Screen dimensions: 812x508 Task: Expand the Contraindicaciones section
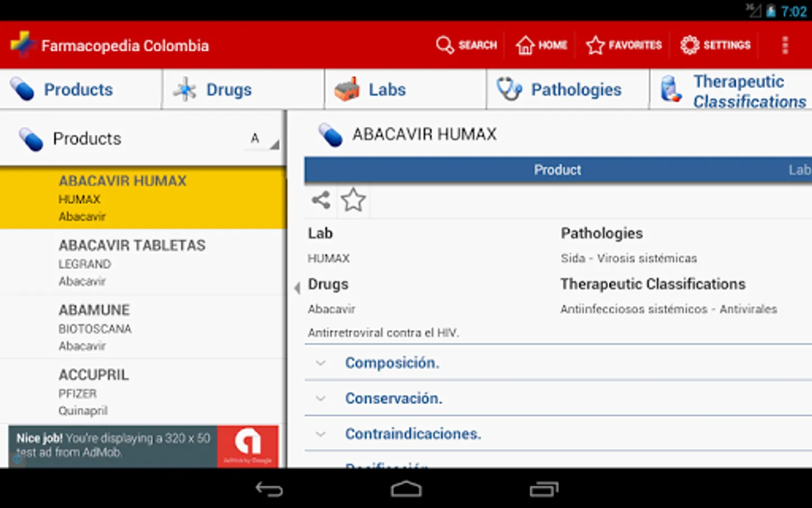(558, 434)
